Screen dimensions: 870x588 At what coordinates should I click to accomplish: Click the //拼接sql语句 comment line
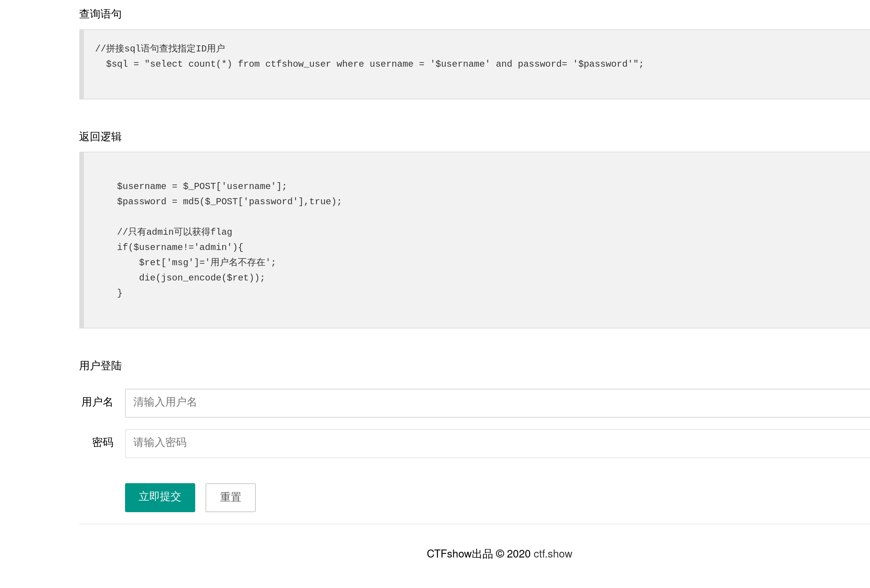160,48
